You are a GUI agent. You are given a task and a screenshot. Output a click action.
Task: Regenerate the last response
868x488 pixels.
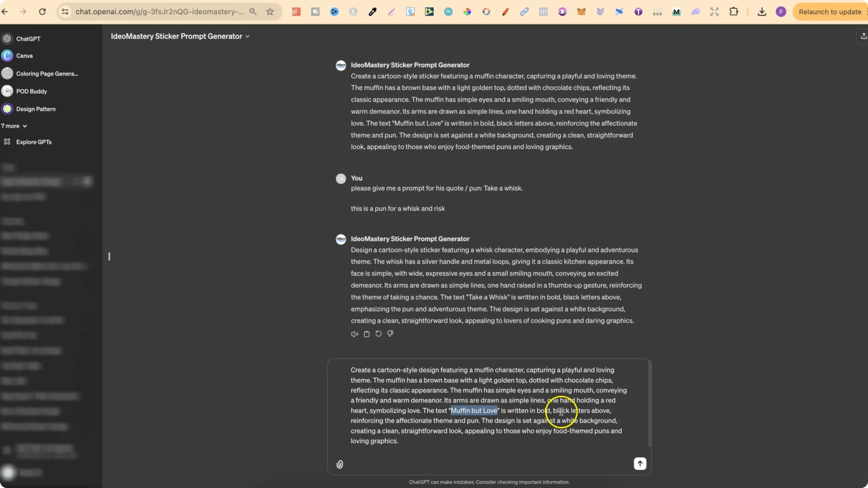coord(378,334)
